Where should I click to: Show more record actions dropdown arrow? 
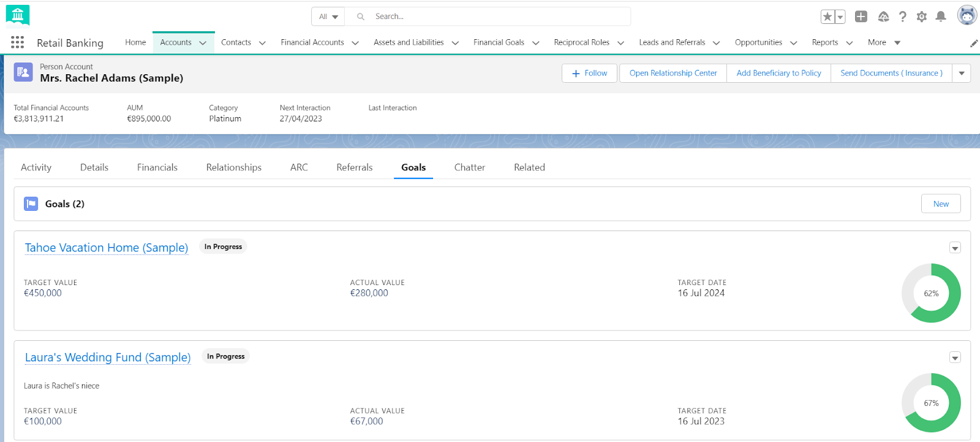962,73
